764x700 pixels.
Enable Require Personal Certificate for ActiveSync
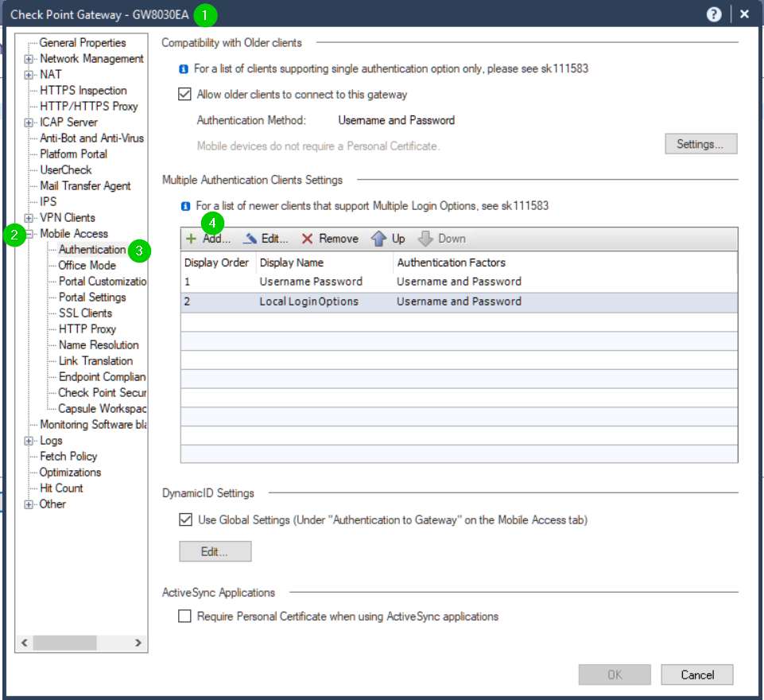185,616
